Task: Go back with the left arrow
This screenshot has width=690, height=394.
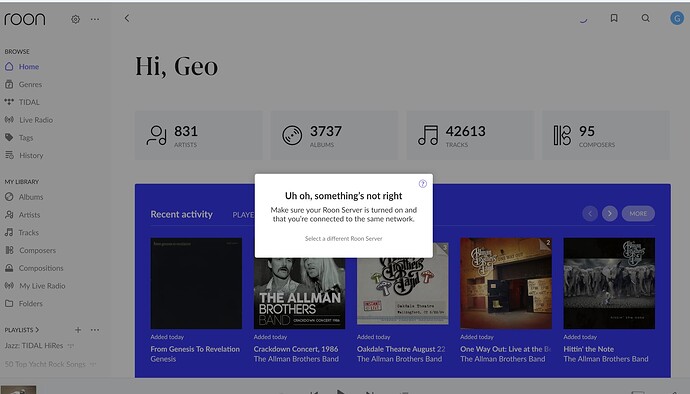Action: pos(127,18)
